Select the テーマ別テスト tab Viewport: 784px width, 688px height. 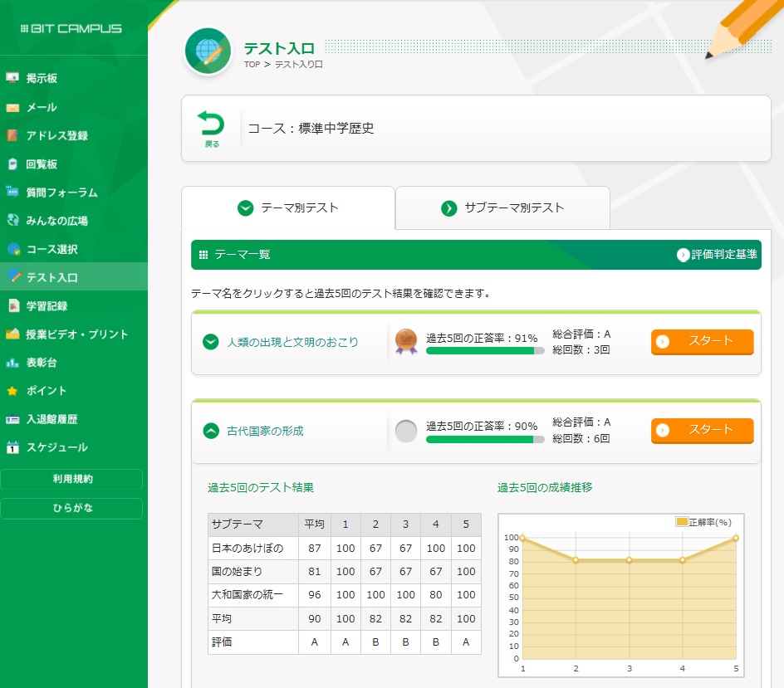[x=287, y=208]
